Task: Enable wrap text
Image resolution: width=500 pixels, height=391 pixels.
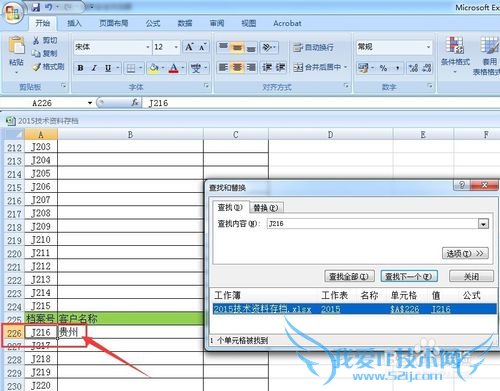Action: point(313,47)
